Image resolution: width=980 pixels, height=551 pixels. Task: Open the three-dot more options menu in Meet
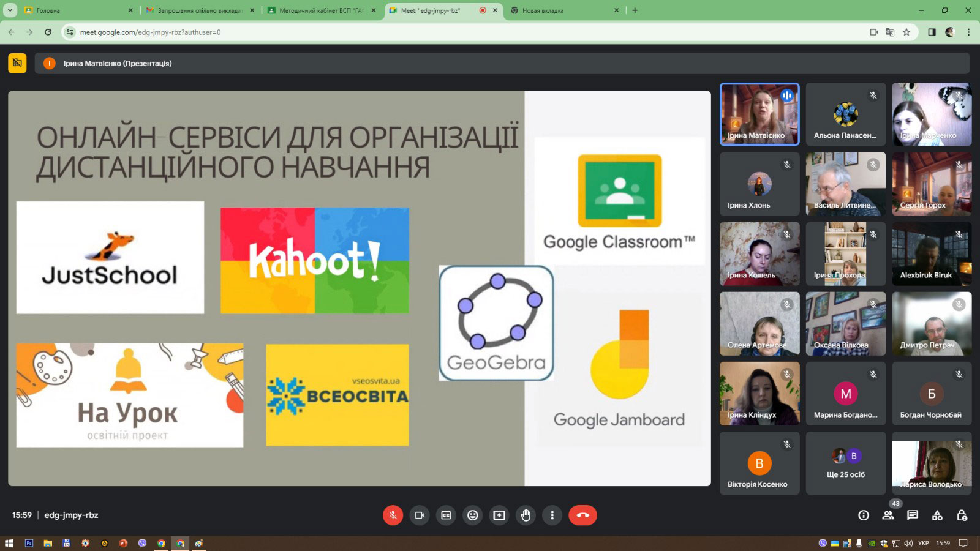(552, 515)
